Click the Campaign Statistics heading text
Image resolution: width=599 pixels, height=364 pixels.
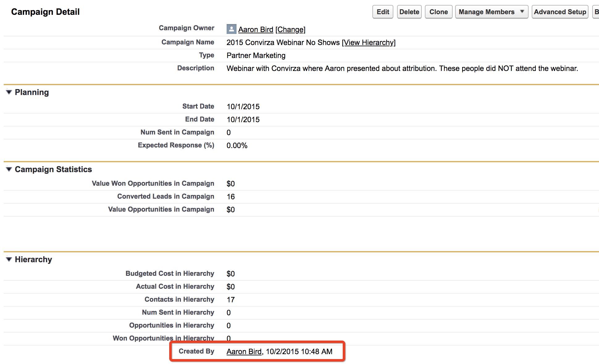click(x=53, y=169)
